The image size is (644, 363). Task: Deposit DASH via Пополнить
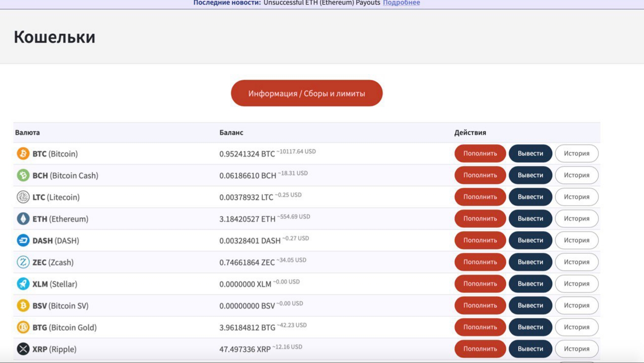pos(480,241)
